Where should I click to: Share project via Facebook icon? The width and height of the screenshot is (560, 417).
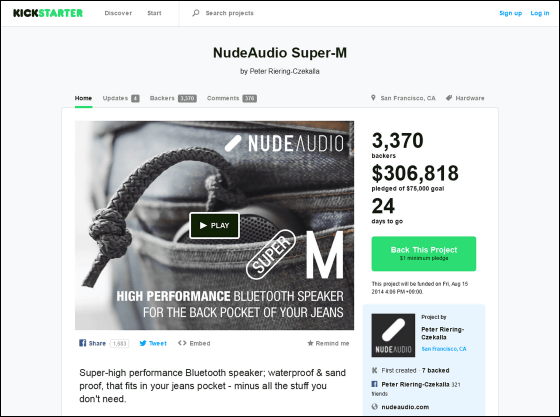pyautogui.click(x=82, y=343)
